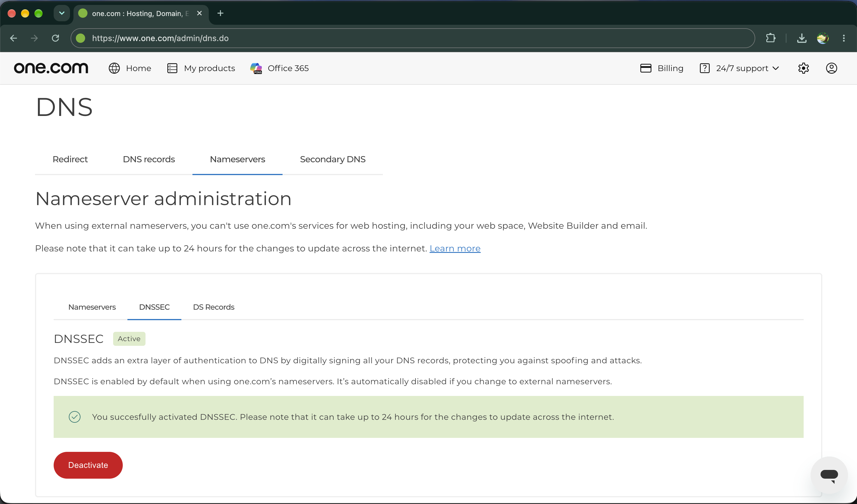This screenshot has width=857, height=504.
Task: Close the one.com browser tab
Action: point(200,13)
